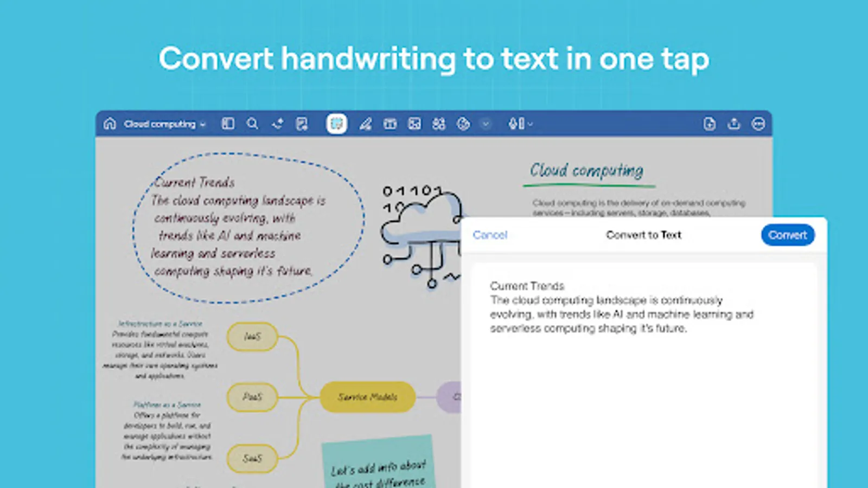
Task: Select the Service Models node
Action: (368, 397)
